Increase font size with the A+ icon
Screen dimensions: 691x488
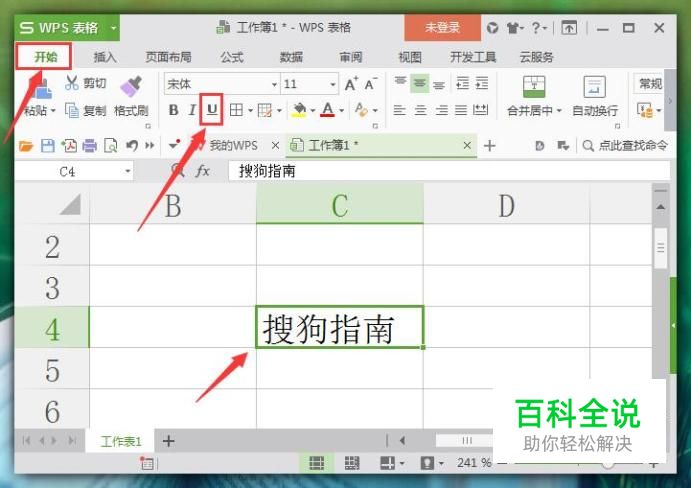[x=351, y=84]
